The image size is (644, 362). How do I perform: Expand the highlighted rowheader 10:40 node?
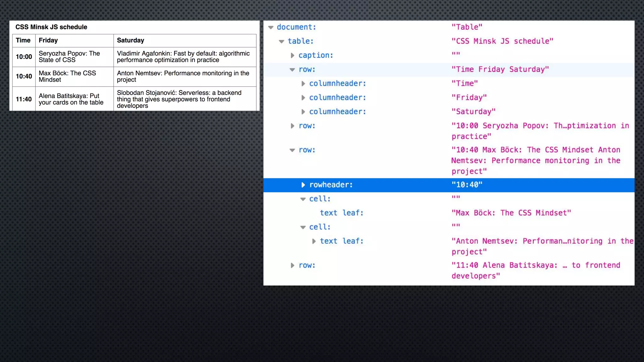tap(303, 185)
